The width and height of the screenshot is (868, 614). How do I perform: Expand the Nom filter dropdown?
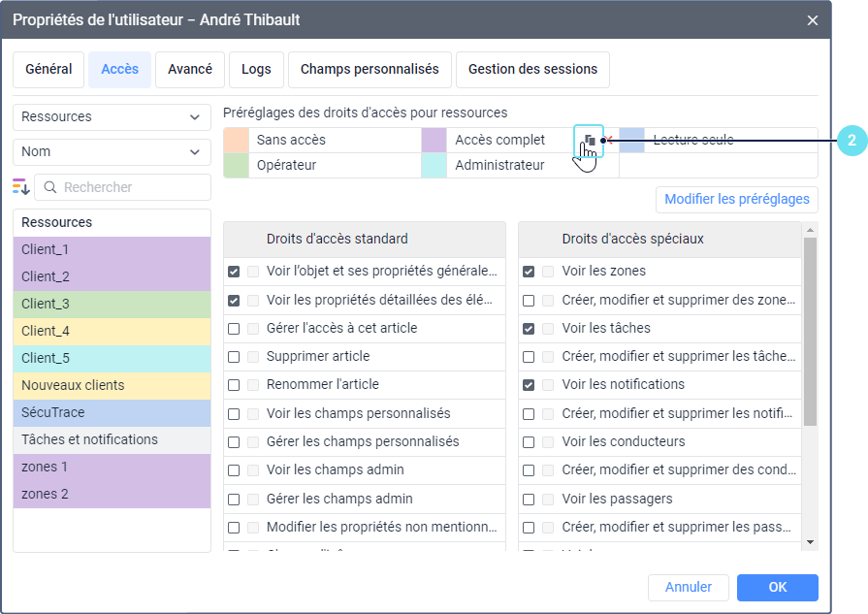[x=112, y=152]
